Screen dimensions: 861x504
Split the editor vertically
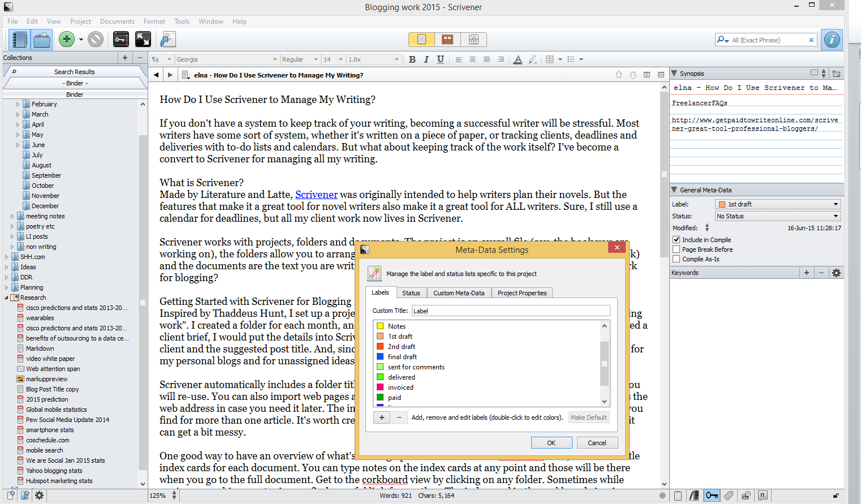point(647,75)
